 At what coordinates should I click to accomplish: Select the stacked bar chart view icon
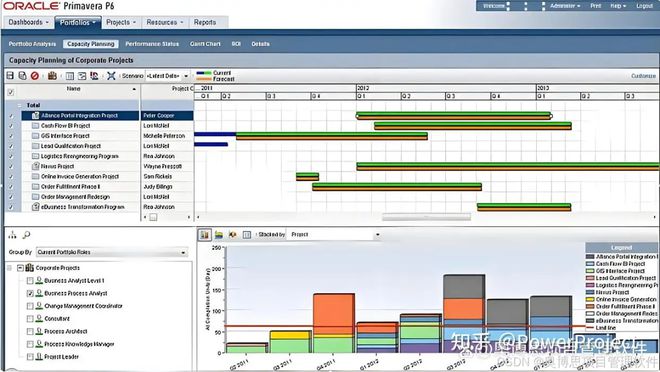tap(205, 235)
